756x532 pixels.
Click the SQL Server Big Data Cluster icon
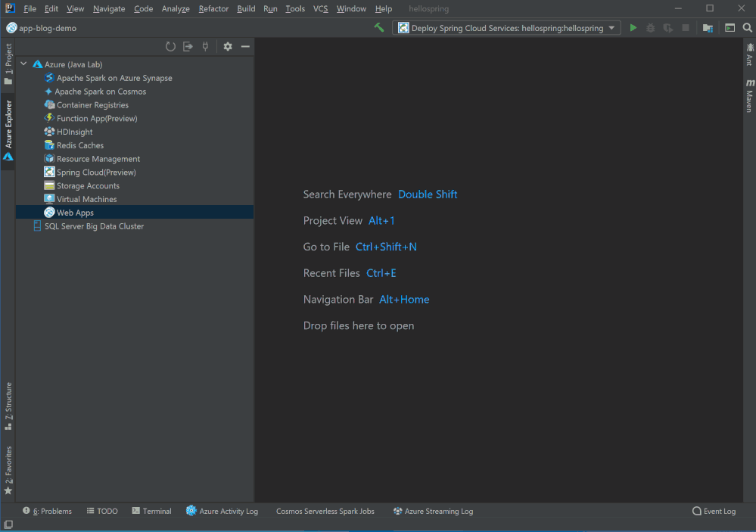[37, 226]
